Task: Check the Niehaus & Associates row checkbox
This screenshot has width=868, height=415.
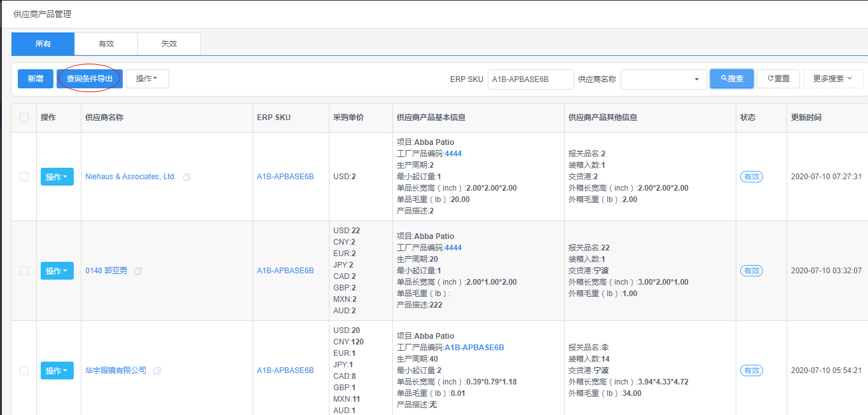Action: [x=24, y=177]
